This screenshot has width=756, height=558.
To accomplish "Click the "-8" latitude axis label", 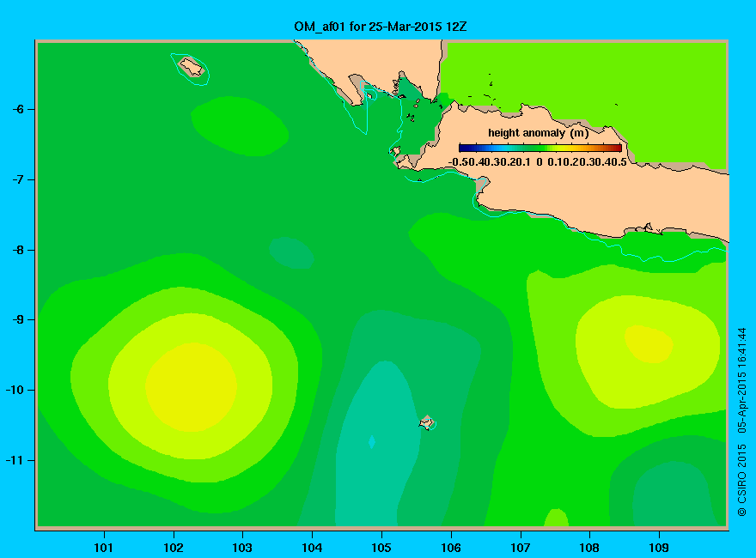I will [18, 250].
